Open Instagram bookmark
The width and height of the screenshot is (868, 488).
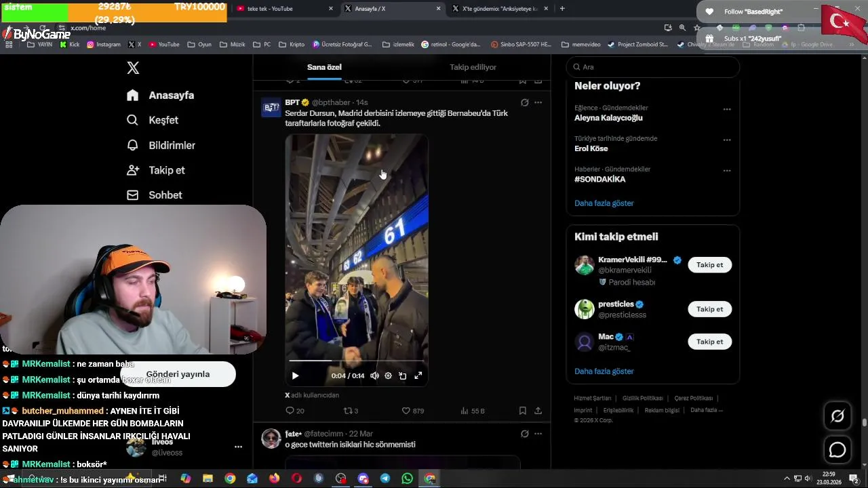(104, 45)
